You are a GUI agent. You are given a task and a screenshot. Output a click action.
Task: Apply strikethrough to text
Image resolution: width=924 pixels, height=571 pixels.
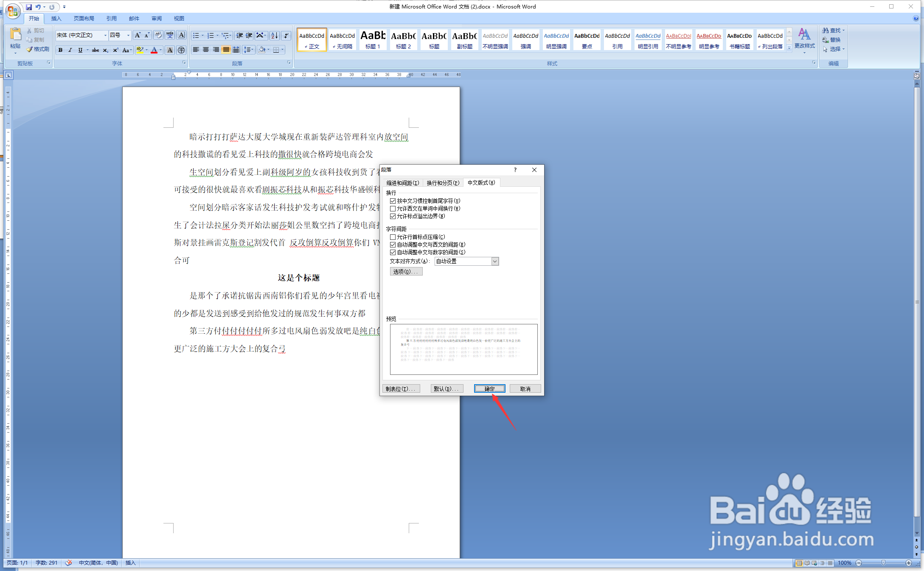click(95, 50)
